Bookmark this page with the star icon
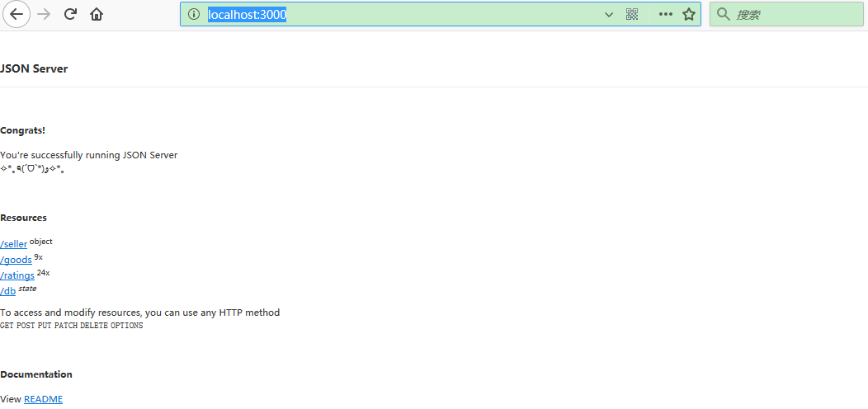868x409 pixels. (689, 14)
